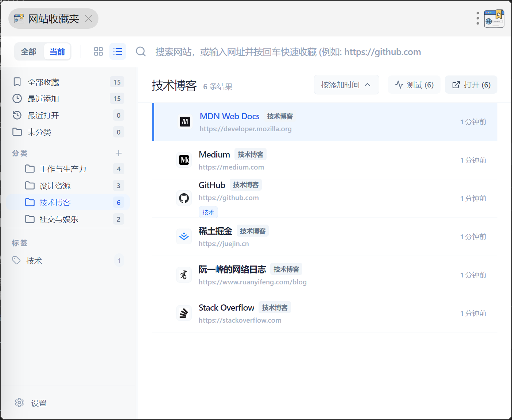
Task: Click the GitHub favicon icon
Action: (x=184, y=198)
